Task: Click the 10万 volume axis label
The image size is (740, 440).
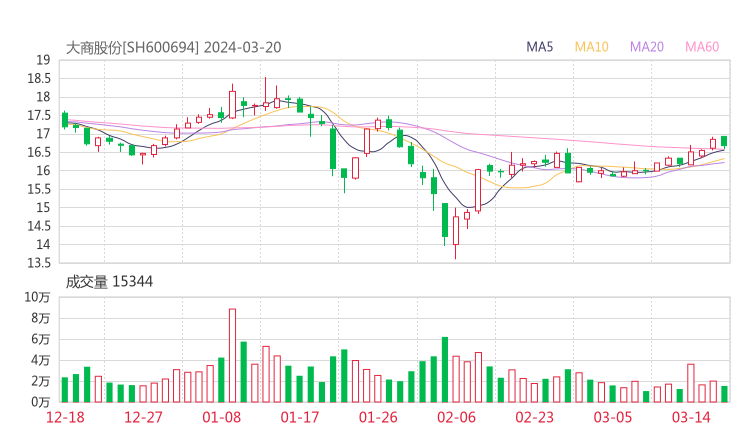Action: point(38,297)
